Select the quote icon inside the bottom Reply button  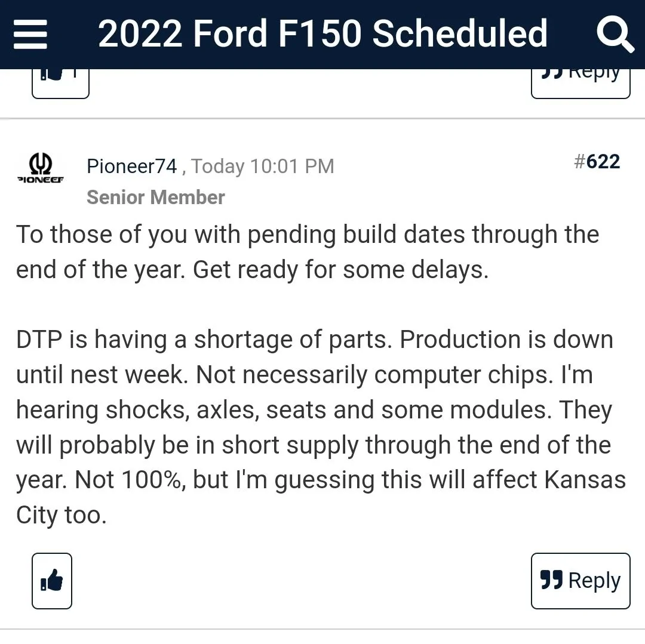click(x=554, y=580)
